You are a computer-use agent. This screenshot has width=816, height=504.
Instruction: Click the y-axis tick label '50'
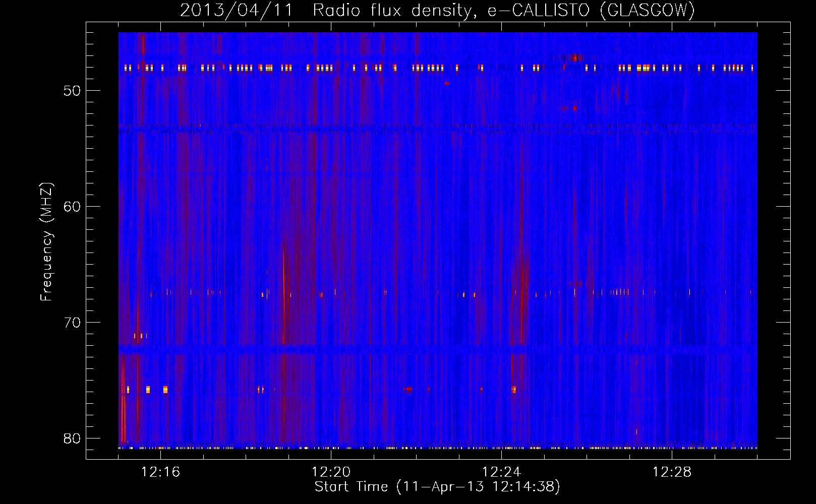click(x=72, y=91)
